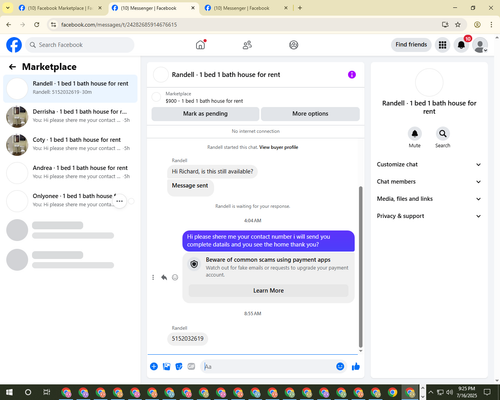Open the Notifications bell

coord(461,45)
